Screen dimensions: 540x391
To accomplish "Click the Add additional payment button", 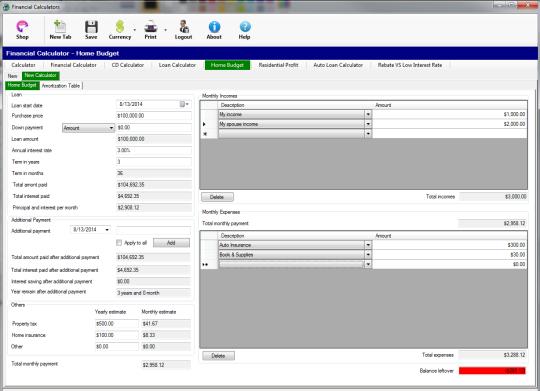I will 171,243.
